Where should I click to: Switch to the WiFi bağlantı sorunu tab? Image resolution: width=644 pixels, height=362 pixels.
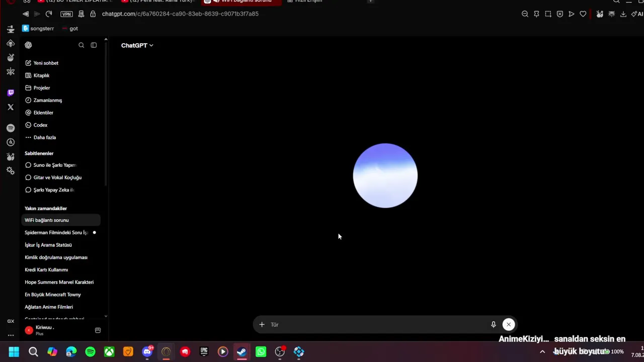(x=240, y=2)
